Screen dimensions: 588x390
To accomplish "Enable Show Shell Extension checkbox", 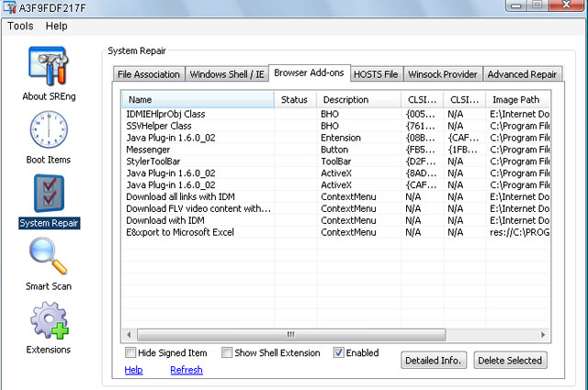I will (227, 353).
